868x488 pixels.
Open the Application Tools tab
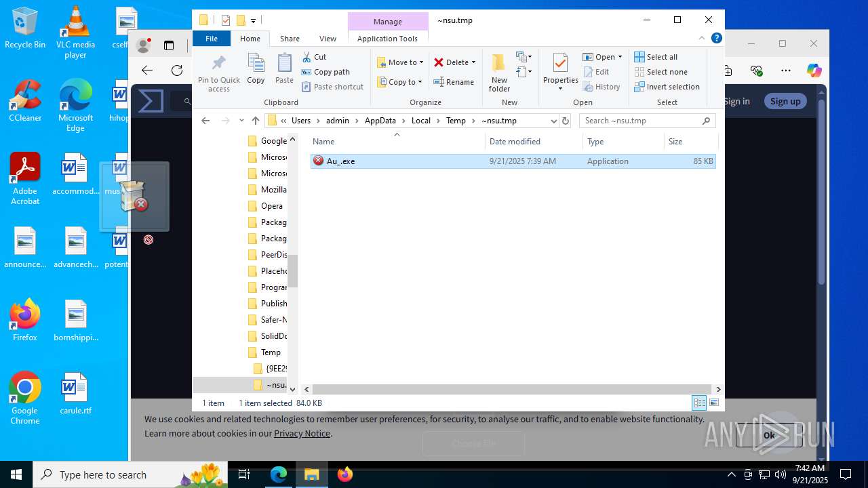(387, 39)
